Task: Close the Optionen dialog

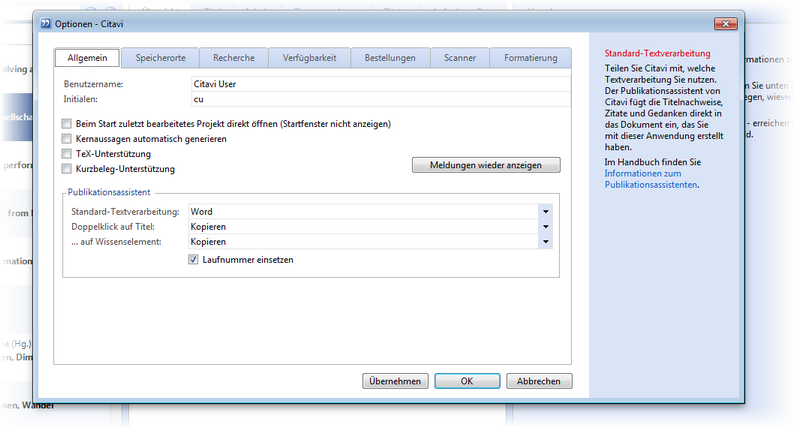Action: tap(726, 23)
